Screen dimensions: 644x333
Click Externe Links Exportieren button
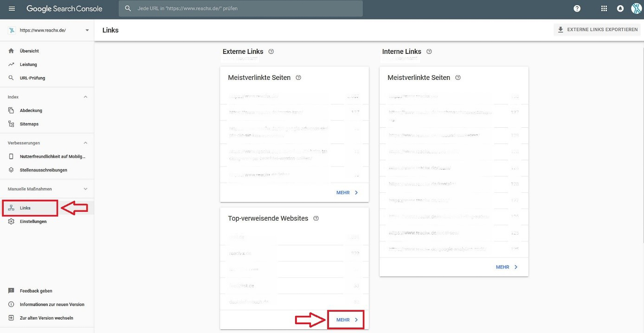point(597,30)
